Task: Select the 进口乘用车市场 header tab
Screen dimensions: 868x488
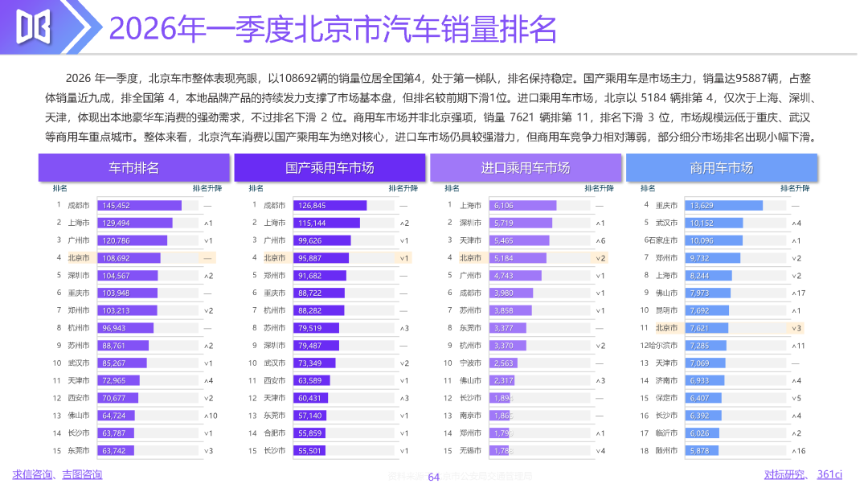Action: 526,168
